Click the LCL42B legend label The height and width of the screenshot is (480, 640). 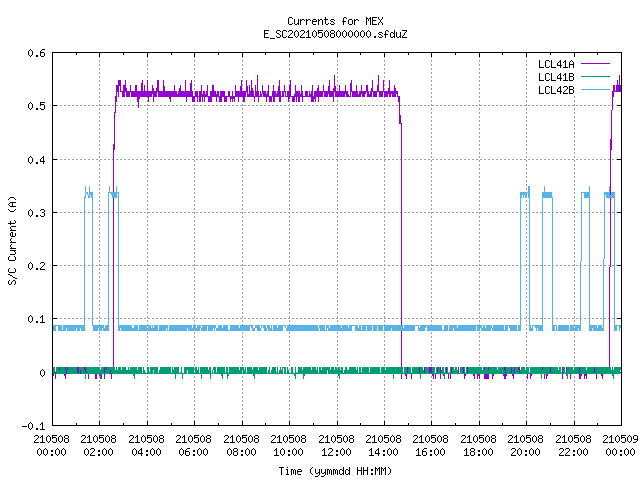pos(556,90)
